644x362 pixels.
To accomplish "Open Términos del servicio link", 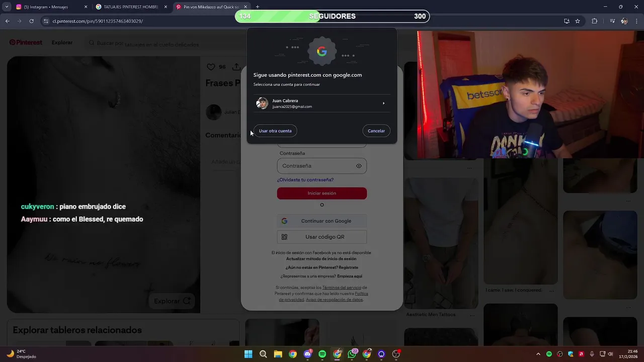I will [x=342, y=288].
